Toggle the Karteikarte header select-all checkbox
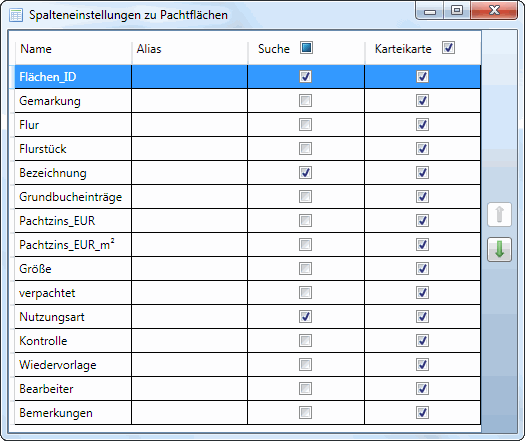525x441 pixels. click(x=448, y=48)
